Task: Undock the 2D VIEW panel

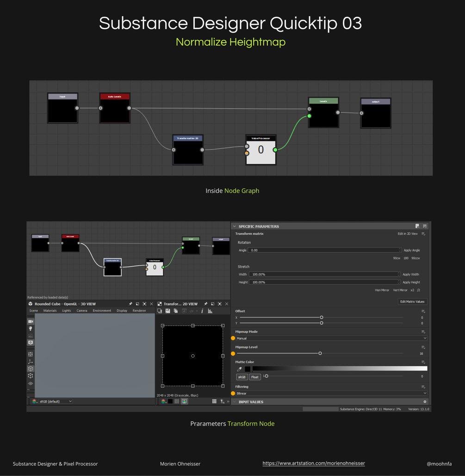Action: [x=213, y=304]
